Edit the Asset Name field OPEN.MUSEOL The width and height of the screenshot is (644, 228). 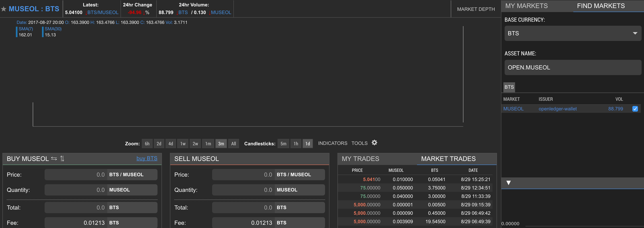point(573,67)
